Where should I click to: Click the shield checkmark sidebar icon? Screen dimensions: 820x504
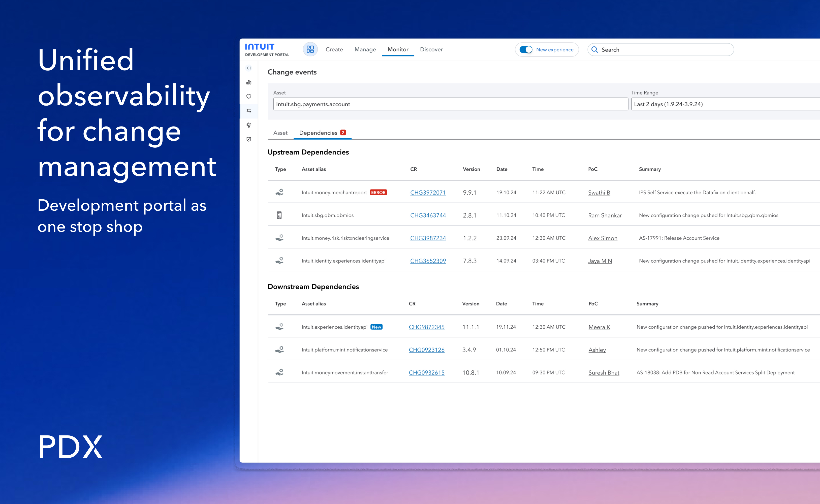tap(249, 139)
